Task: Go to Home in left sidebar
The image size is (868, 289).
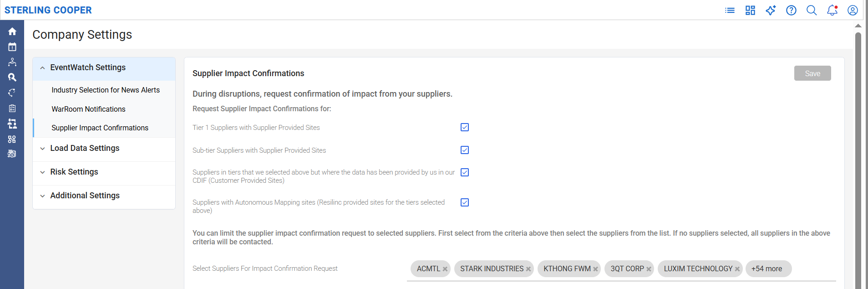Action: pyautogui.click(x=12, y=31)
